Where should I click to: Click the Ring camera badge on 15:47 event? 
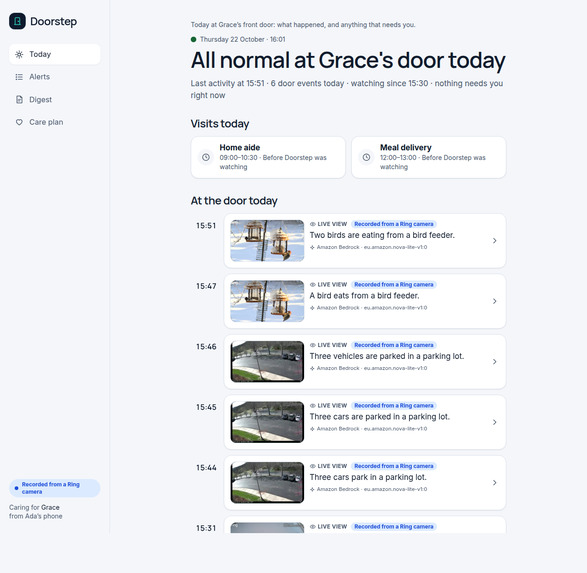click(394, 284)
